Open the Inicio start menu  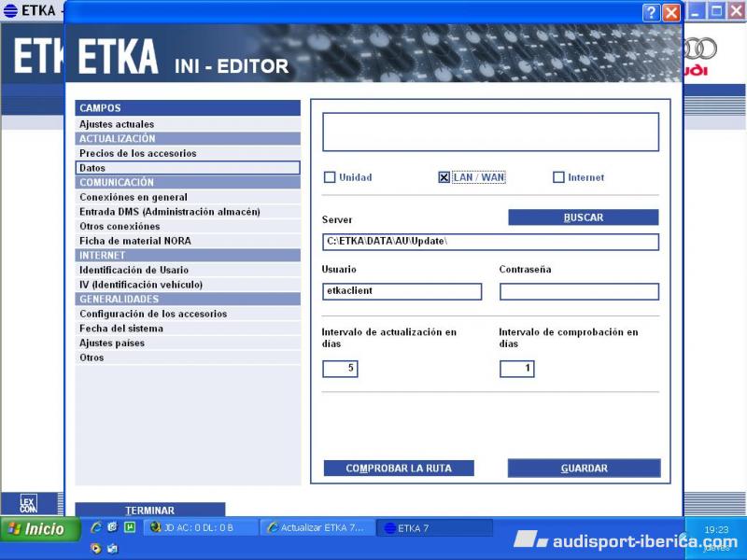[40, 528]
